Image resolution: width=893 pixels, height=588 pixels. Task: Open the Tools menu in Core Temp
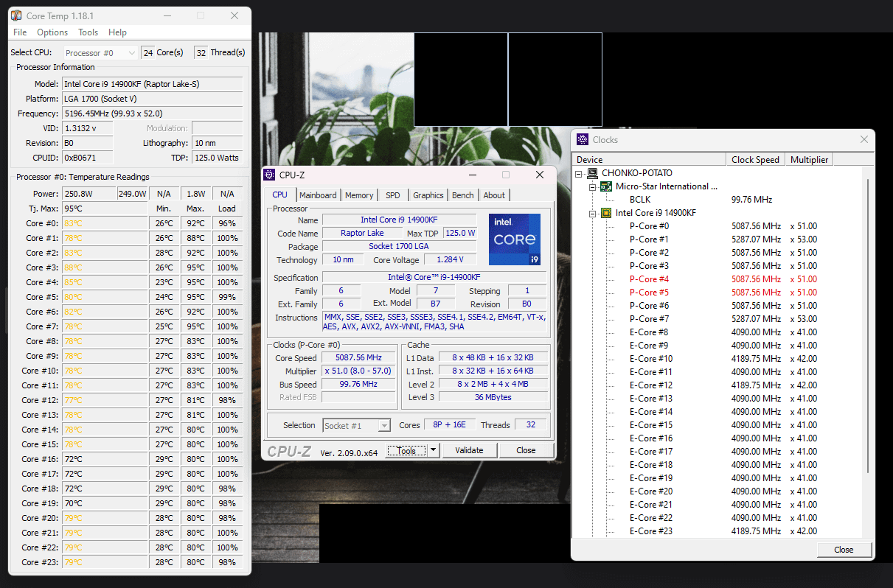tap(88, 32)
